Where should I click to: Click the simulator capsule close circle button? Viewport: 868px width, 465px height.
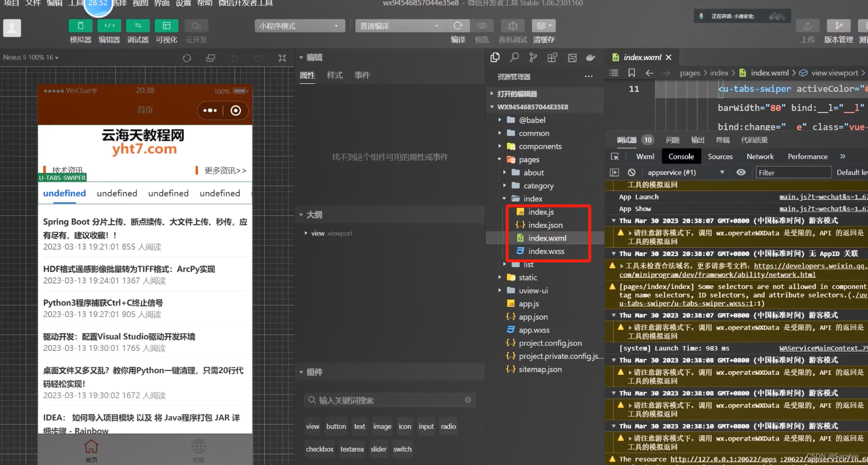coord(236,111)
